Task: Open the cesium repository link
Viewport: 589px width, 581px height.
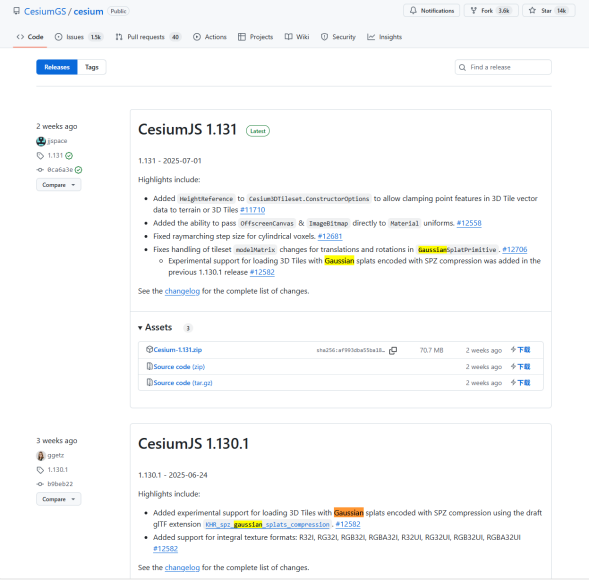Action: (x=88, y=12)
